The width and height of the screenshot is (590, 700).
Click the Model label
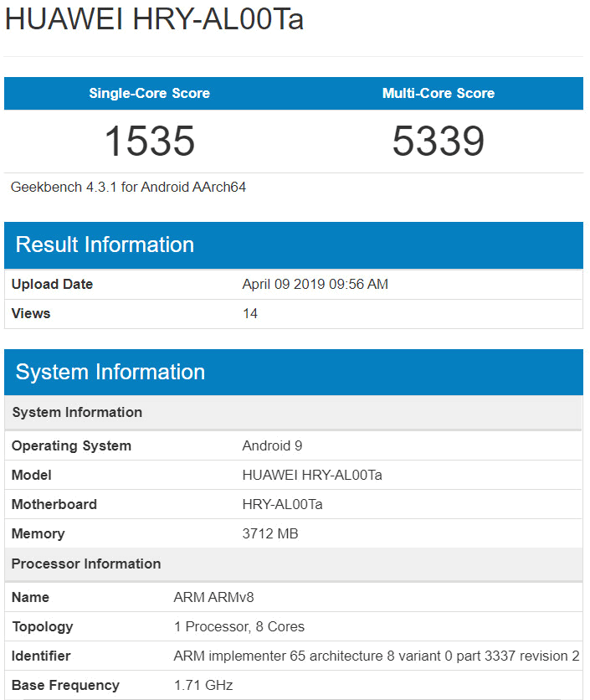point(31,475)
